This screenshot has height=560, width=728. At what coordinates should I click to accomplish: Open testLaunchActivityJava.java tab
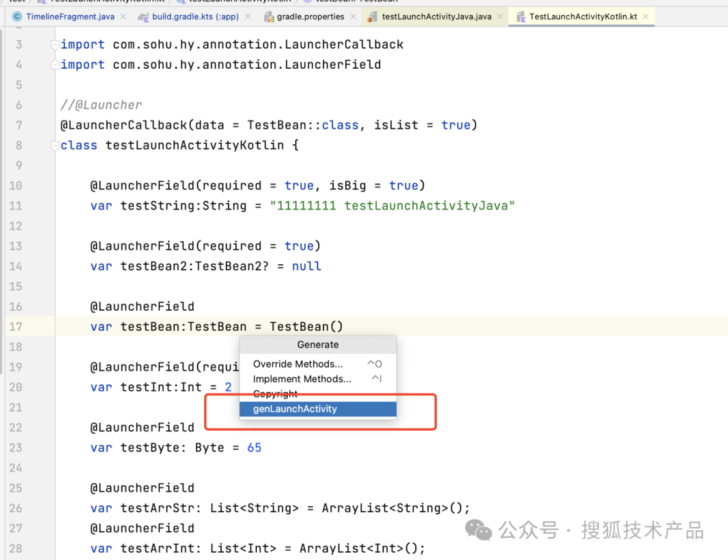pos(436,17)
